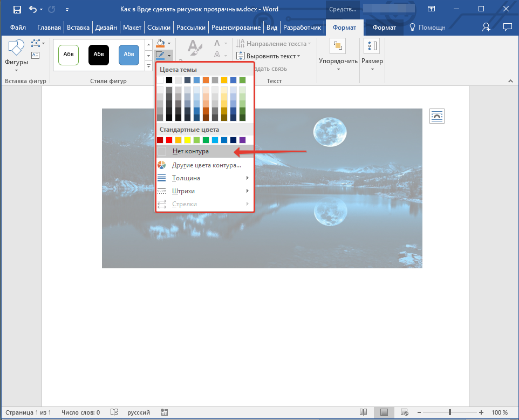Click the Save icon in the title bar
Viewport: 519px width, 420px height.
[x=17, y=9]
